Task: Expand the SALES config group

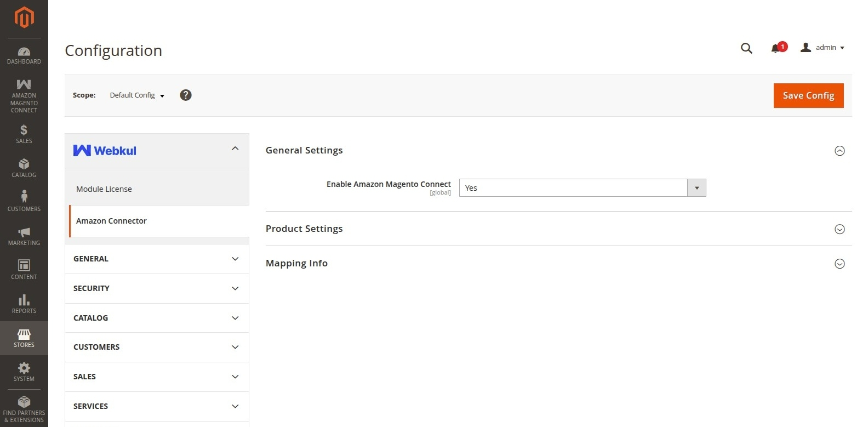Action: pos(157,377)
